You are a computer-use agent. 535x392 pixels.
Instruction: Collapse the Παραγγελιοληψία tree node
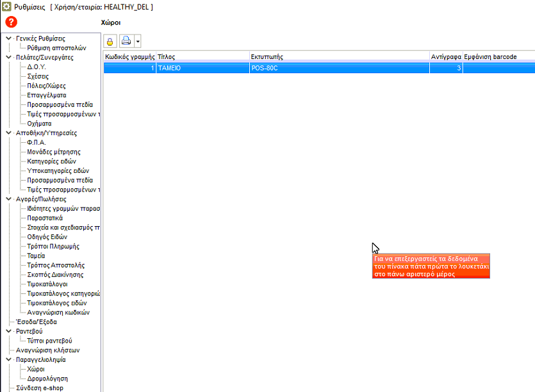tap(8, 359)
